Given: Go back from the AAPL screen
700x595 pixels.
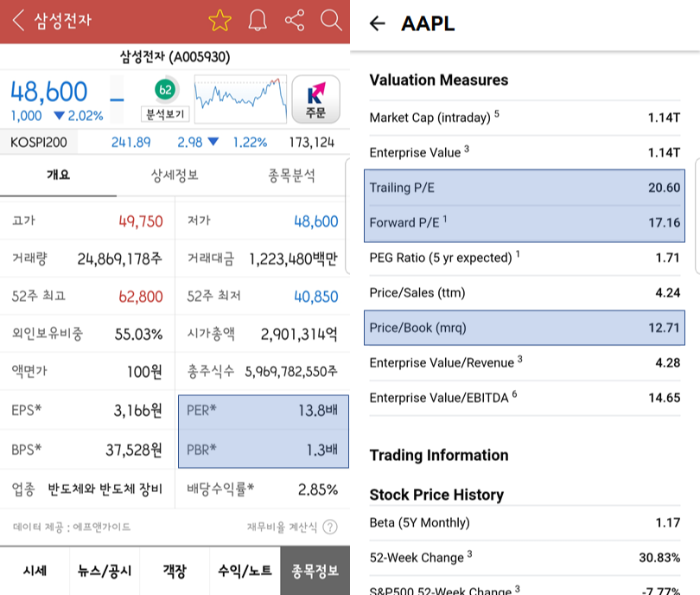Looking at the screenshot, I should tap(378, 23).
